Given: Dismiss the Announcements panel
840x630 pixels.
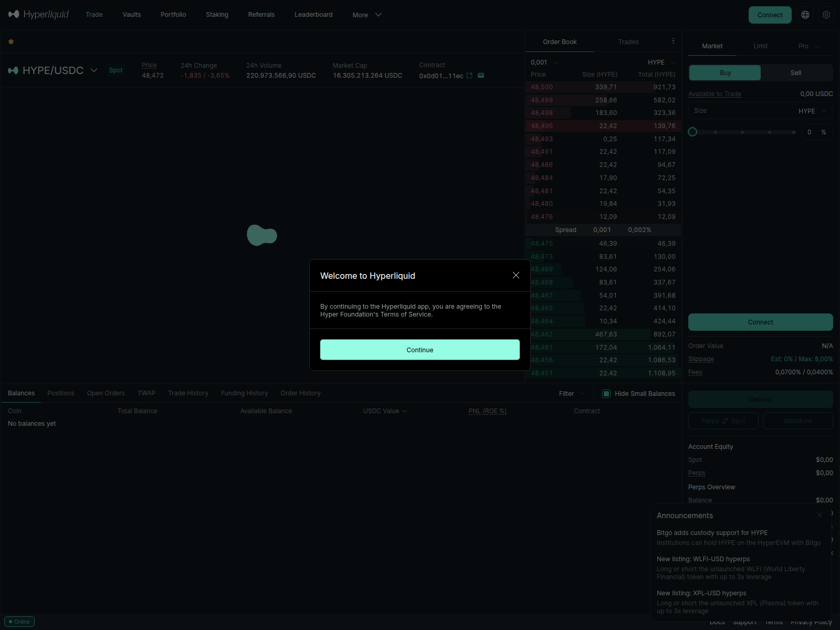Looking at the screenshot, I should point(820,515).
